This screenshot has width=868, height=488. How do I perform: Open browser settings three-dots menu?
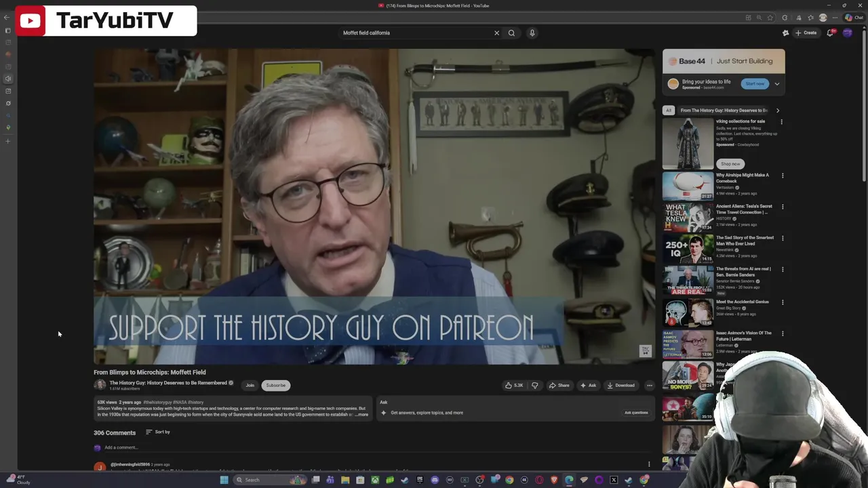click(x=835, y=18)
